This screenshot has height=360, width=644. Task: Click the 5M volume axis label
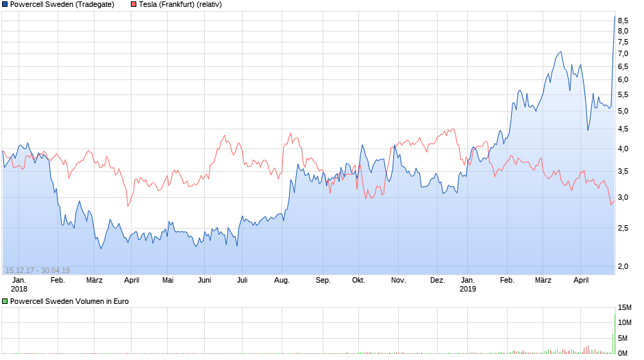tap(623, 338)
